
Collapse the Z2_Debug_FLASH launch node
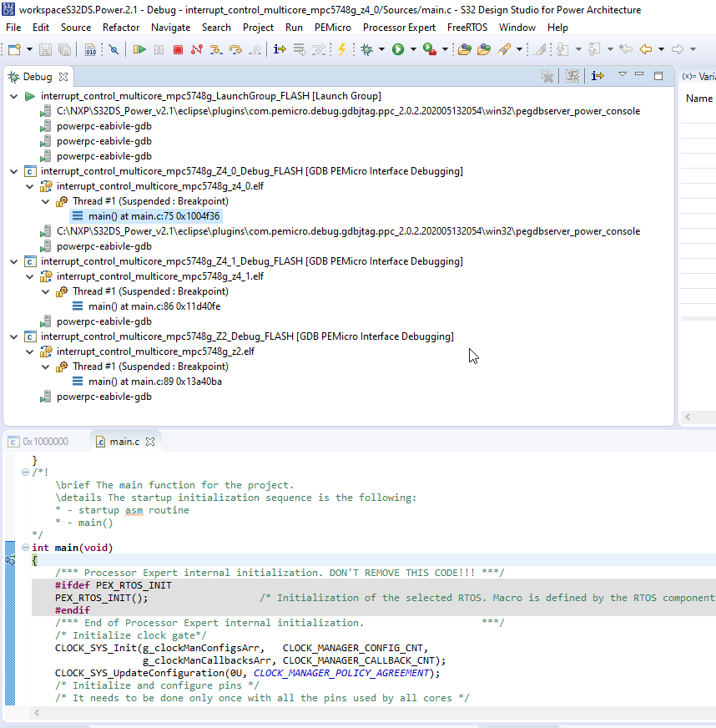click(x=14, y=336)
